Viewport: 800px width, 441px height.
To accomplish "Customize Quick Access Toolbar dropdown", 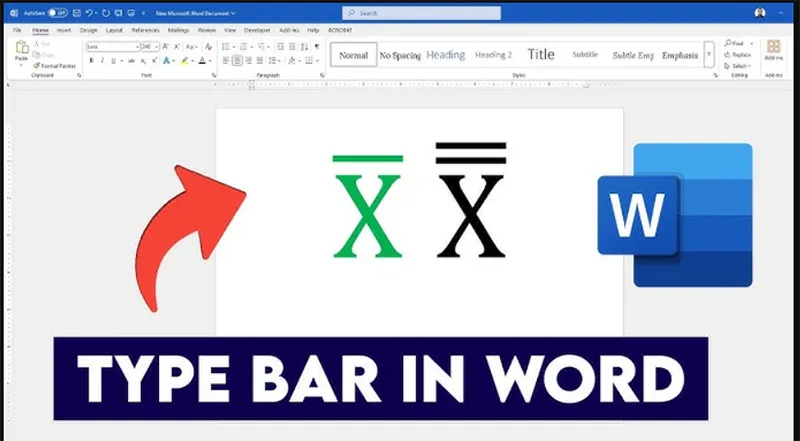I will coord(143,13).
